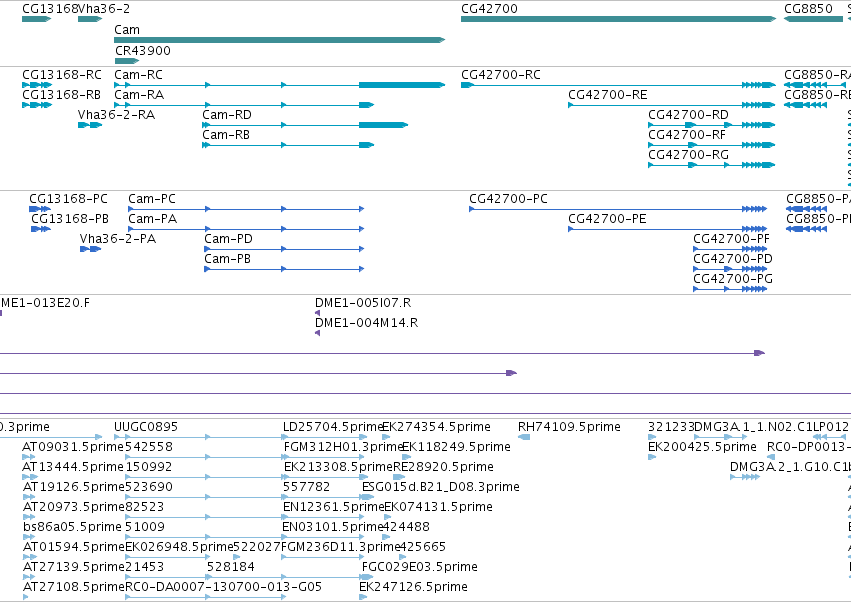Viewport: 851px width, 602px height.
Task: Select transcript CG42700-RF
Action: coord(712,145)
